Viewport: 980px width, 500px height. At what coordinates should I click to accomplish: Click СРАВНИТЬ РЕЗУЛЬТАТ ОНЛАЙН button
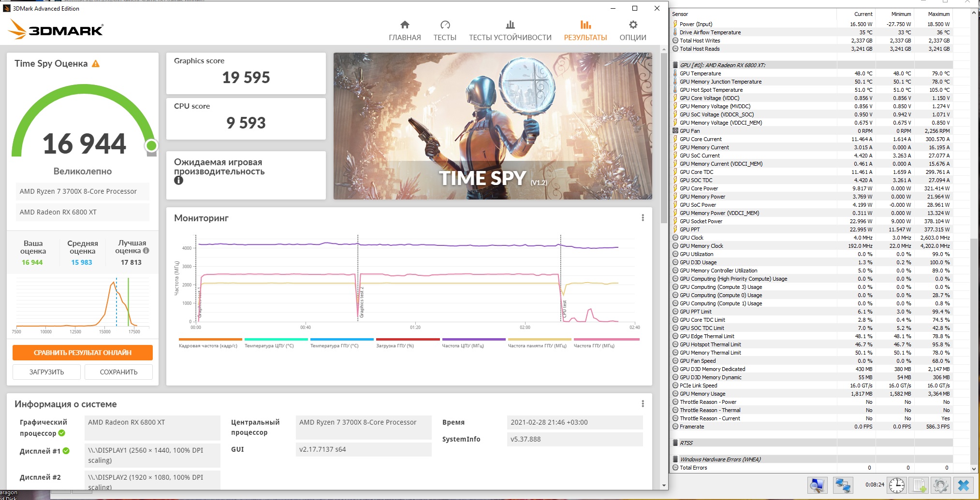click(x=83, y=353)
